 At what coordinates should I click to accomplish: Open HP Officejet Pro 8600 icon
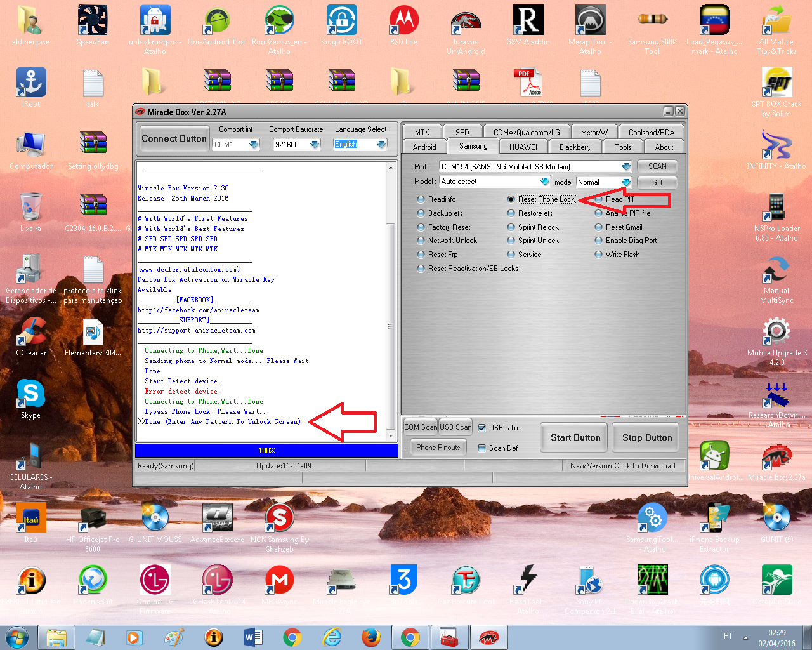pyautogui.click(x=93, y=527)
